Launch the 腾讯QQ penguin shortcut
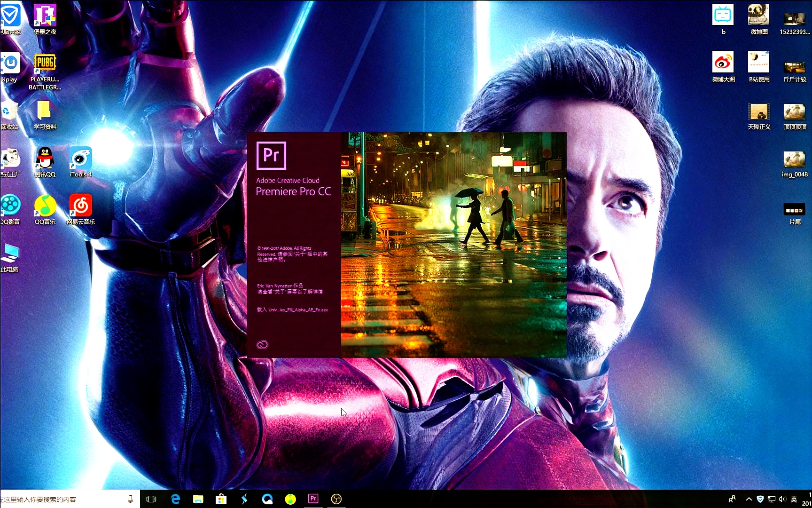Image resolution: width=812 pixels, height=508 pixels. click(x=45, y=162)
